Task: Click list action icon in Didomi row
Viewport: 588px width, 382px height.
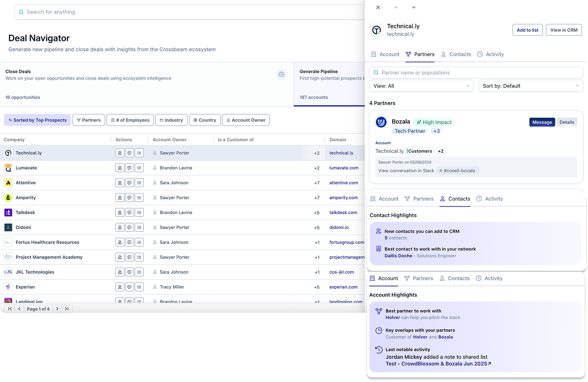Action: (139, 228)
